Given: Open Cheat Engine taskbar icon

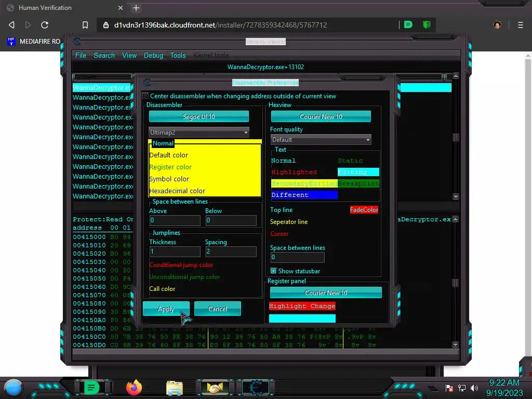Looking at the screenshot, I should pyautogui.click(x=256, y=388).
